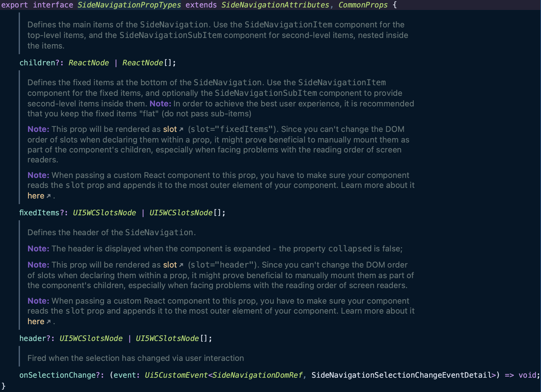Click the 'void' return type
This screenshot has width=541, height=392.
(527, 375)
